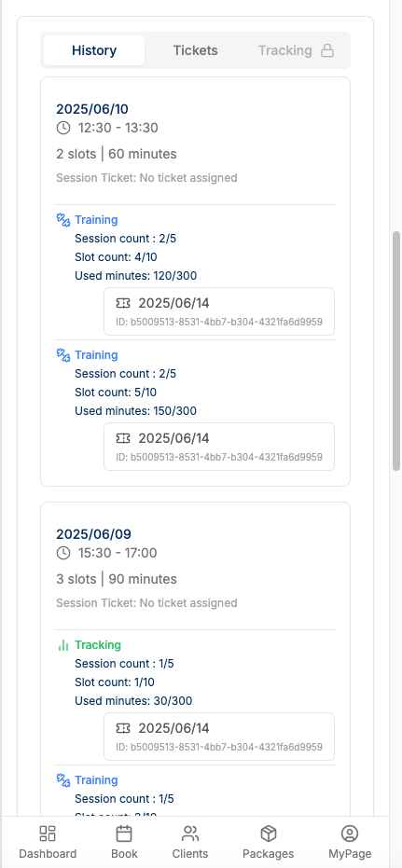Click the lock icon on Tracking tab
This screenshot has height=868, width=402.
coord(327,51)
